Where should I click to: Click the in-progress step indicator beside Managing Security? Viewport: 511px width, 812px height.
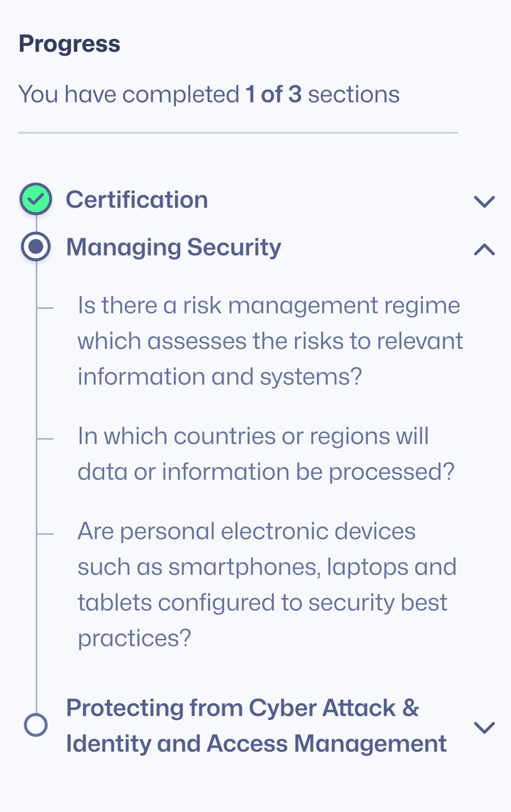(x=36, y=247)
